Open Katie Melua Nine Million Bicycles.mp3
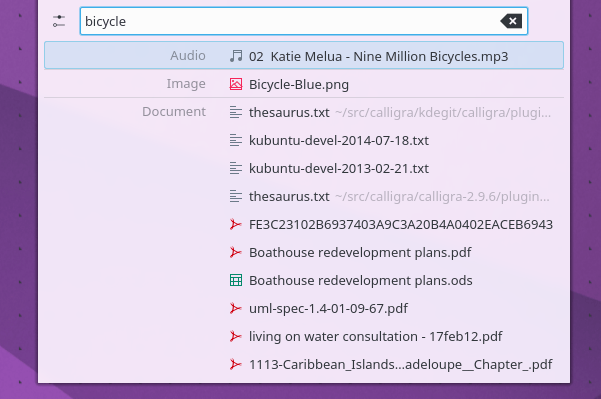601x399 pixels. click(x=304, y=56)
